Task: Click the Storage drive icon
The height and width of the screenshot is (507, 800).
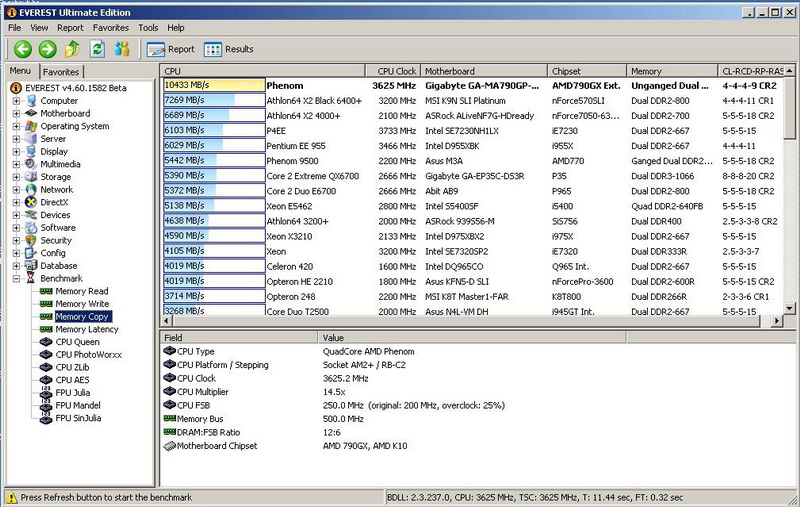Action: pos(31,177)
